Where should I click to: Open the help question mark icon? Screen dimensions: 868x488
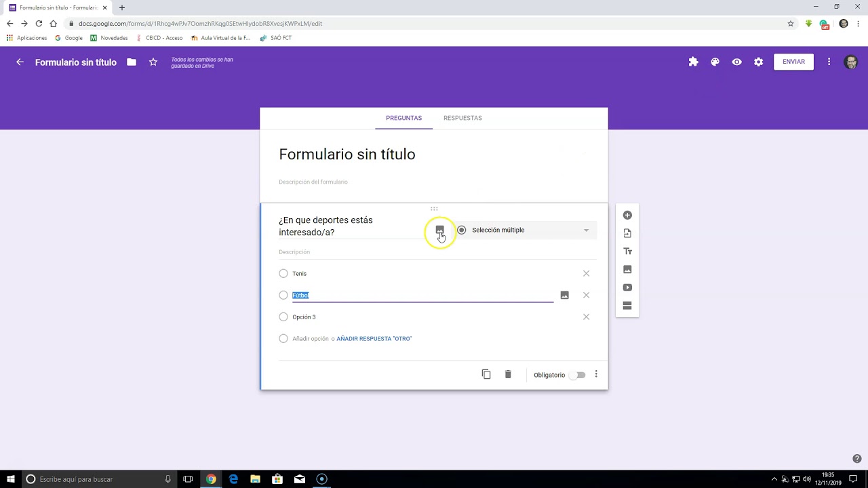(857, 459)
